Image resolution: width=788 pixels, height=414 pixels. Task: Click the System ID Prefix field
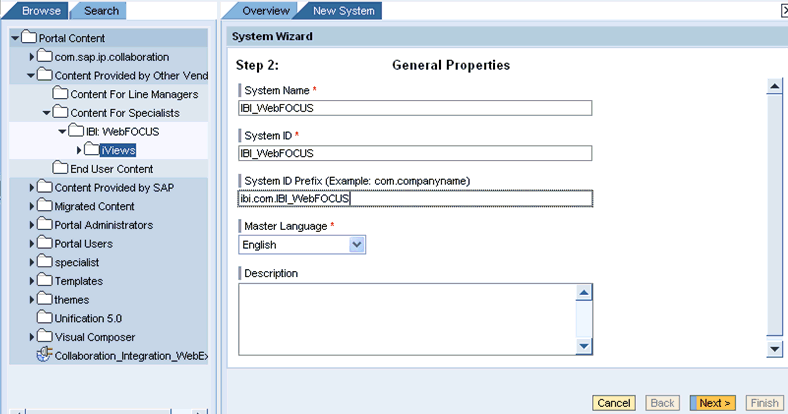[415, 198]
